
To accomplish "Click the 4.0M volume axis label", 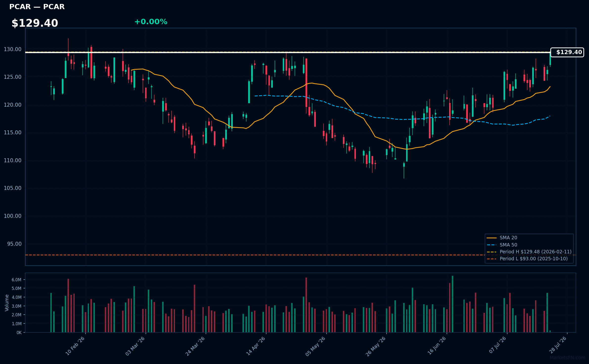I will (x=17, y=297).
